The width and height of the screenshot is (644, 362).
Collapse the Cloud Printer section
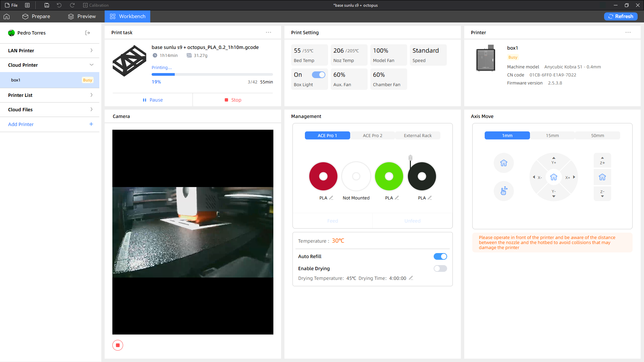(50, 65)
